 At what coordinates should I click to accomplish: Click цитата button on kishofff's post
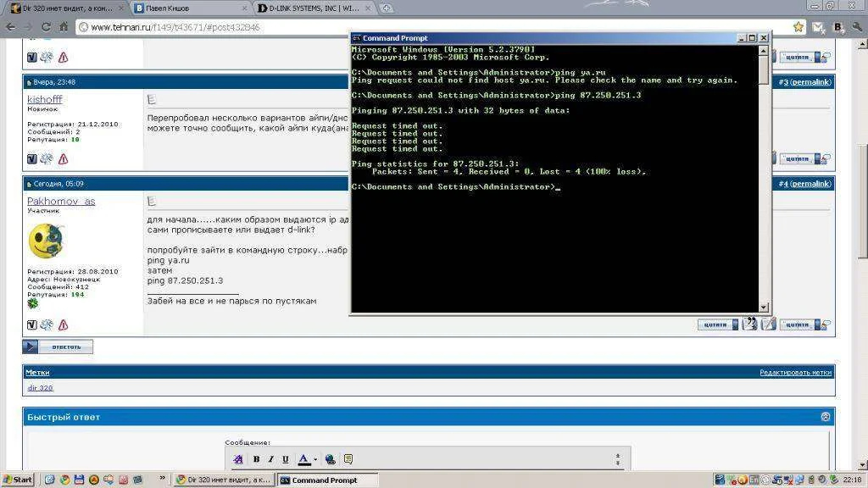(x=799, y=158)
